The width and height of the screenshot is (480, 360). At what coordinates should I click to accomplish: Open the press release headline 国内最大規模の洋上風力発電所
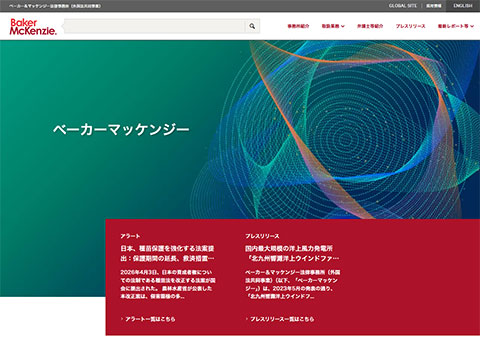tap(292, 253)
